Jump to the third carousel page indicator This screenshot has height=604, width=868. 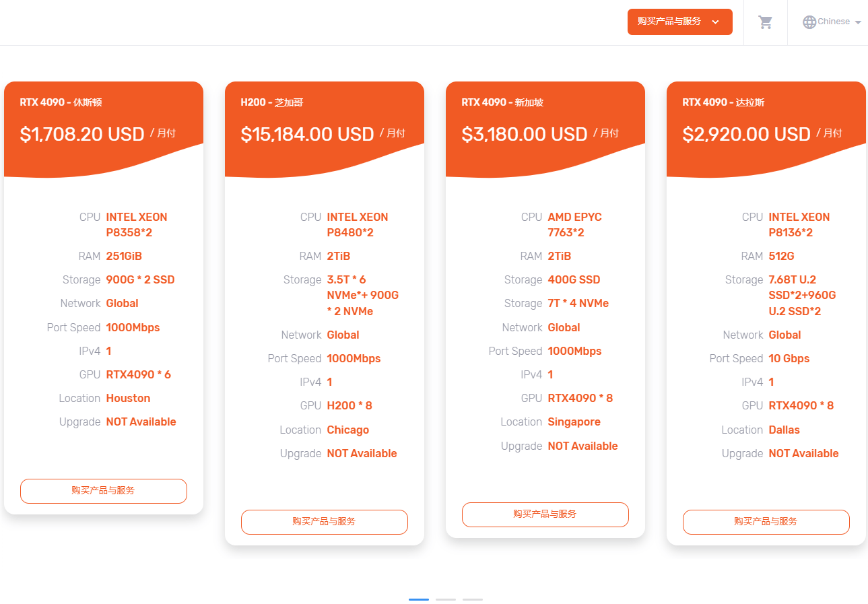pos(473,599)
